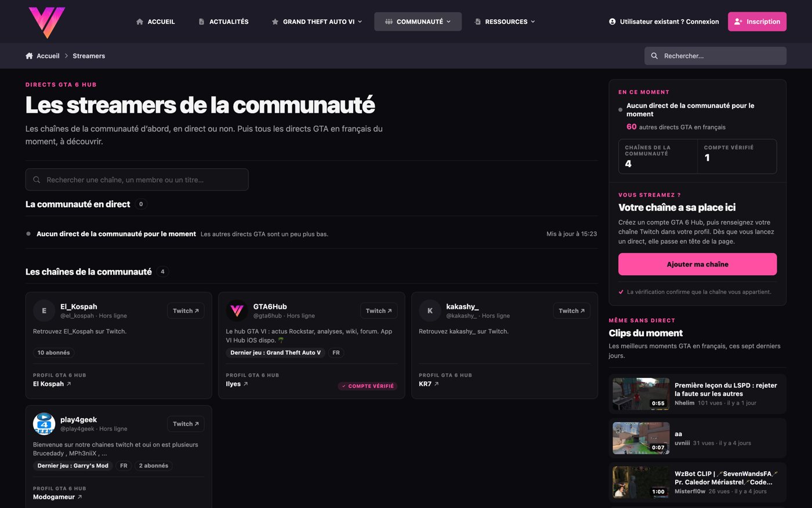The height and width of the screenshot is (508, 812).
Task: Click the Chaînes de la communauté 4 stat
Action: point(658,156)
